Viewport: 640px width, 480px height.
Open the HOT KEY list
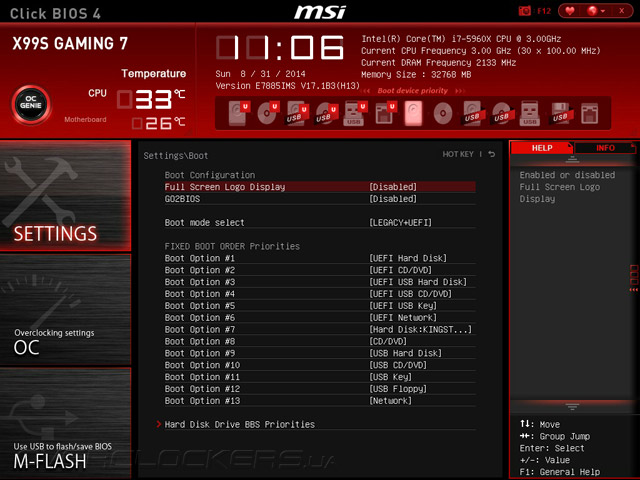click(x=458, y=154)
